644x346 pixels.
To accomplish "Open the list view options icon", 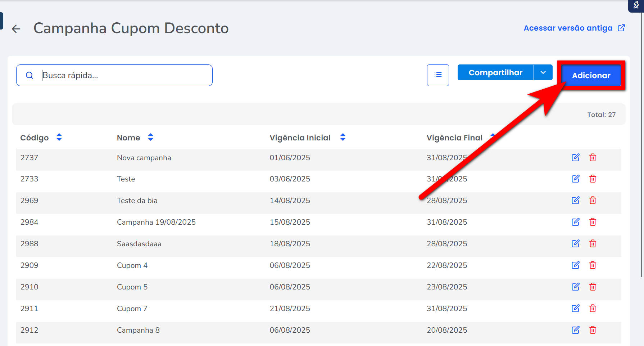I will 438,75.
